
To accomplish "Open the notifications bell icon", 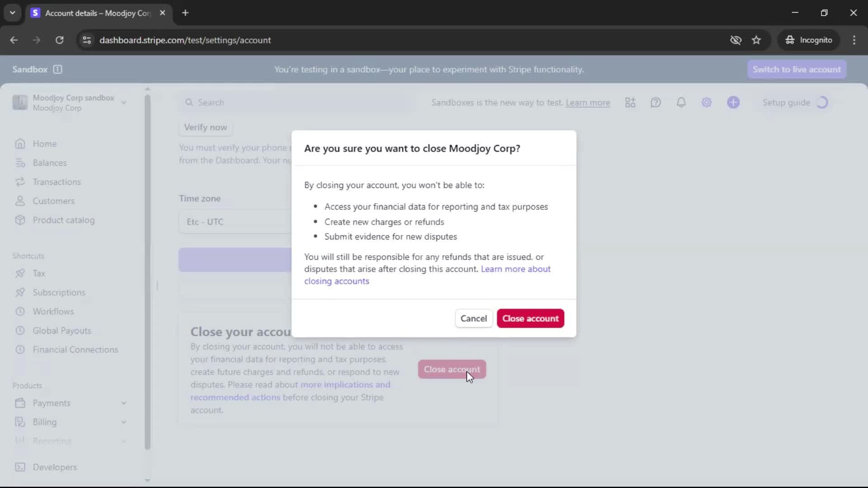I will [x=681, y=103].
